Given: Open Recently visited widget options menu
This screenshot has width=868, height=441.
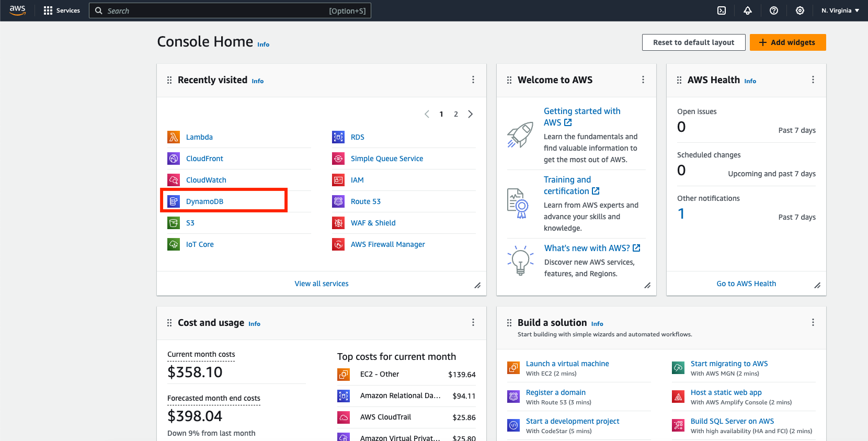Looking at the screenshot, I should (473, 80).
